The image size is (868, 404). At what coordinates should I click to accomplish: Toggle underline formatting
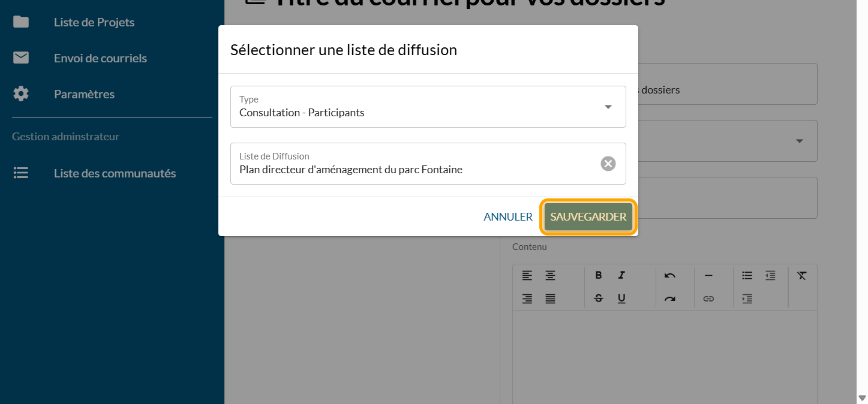point(621,299)
